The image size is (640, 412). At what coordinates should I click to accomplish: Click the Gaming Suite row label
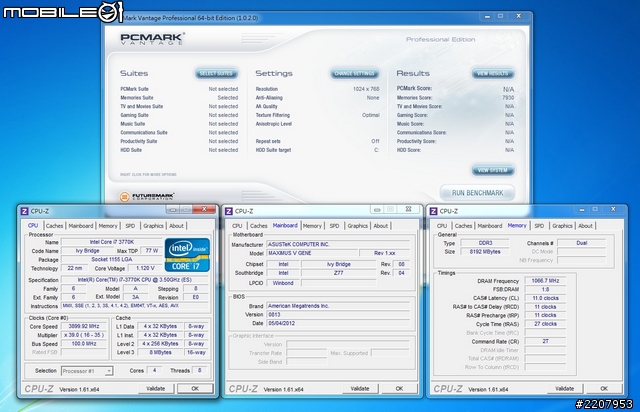(x=134, y=115)
